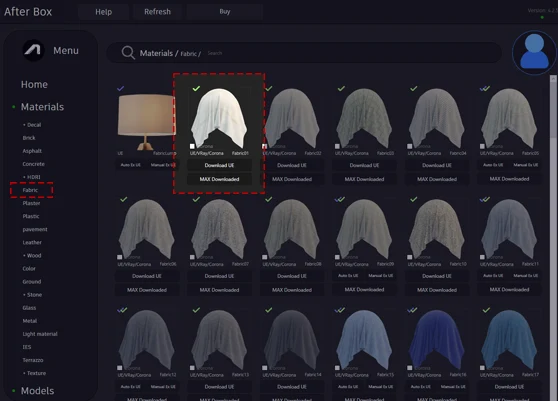Expand the Wood subcategory in sidebar
558x401 pixels.
32,255
